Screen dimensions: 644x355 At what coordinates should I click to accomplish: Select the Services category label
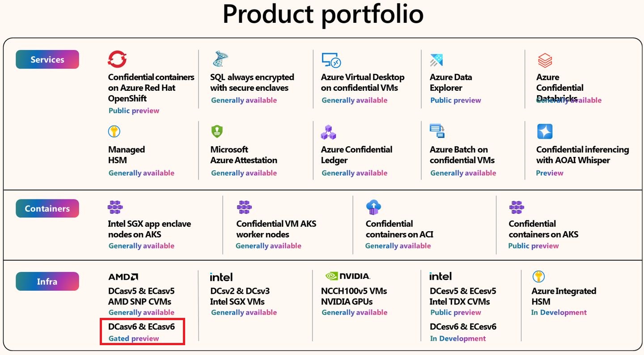[x=47, y=59]
